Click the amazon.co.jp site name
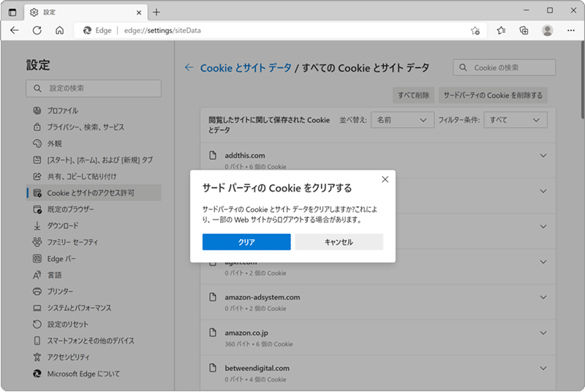585x392 pixels. [x=246, y=333]
